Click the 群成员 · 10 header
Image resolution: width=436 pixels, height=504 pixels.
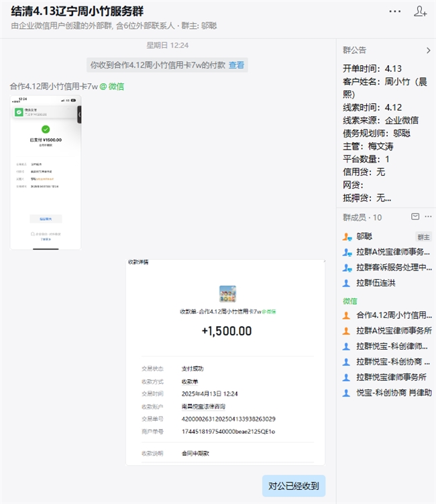(x=362, y=217)
